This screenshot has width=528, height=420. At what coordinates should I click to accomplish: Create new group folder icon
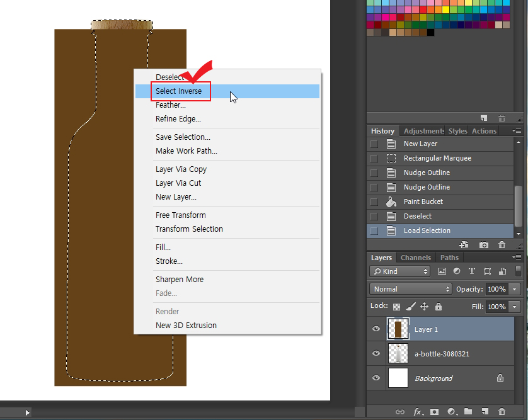click(468, 411)
